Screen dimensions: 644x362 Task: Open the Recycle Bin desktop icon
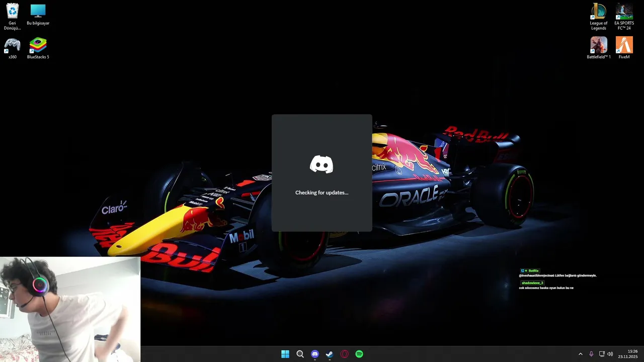tap(12, 17)
